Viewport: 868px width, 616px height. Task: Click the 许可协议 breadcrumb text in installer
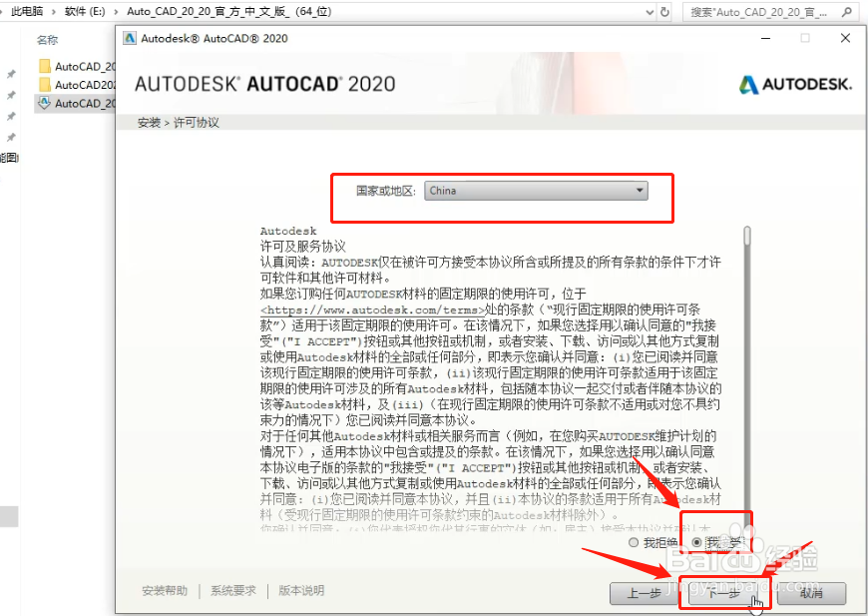click(x=197, y=123)
